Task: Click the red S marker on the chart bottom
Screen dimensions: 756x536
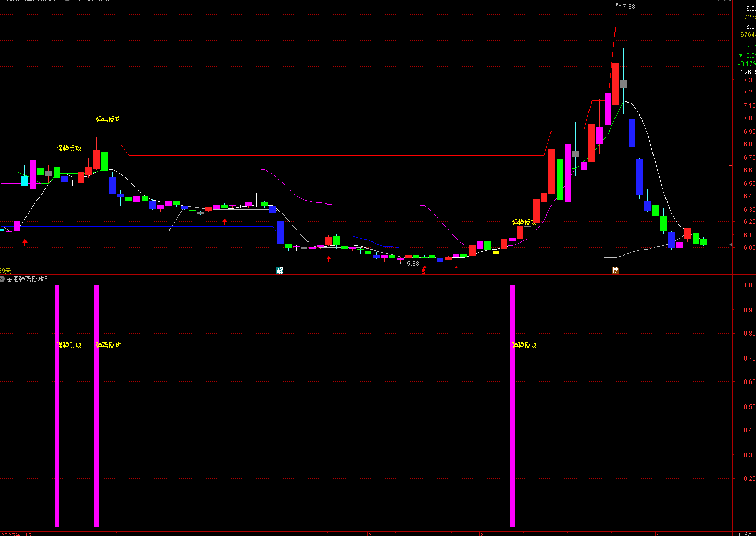Action: click(x=424, y=271)
